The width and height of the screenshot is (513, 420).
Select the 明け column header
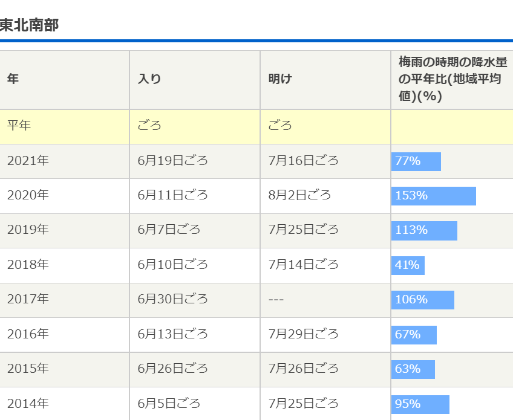(325, 80)
